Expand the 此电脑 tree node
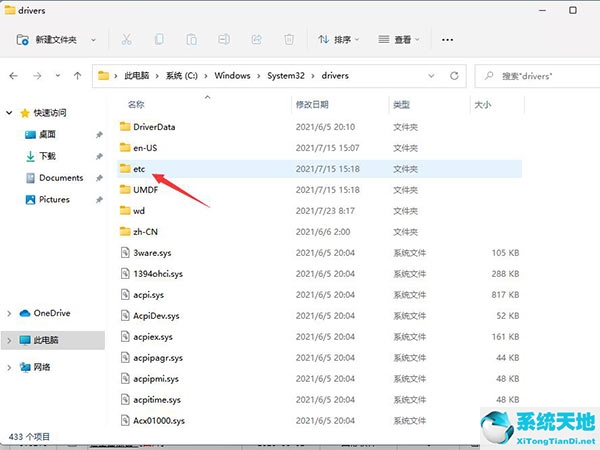 pos(9,340)
